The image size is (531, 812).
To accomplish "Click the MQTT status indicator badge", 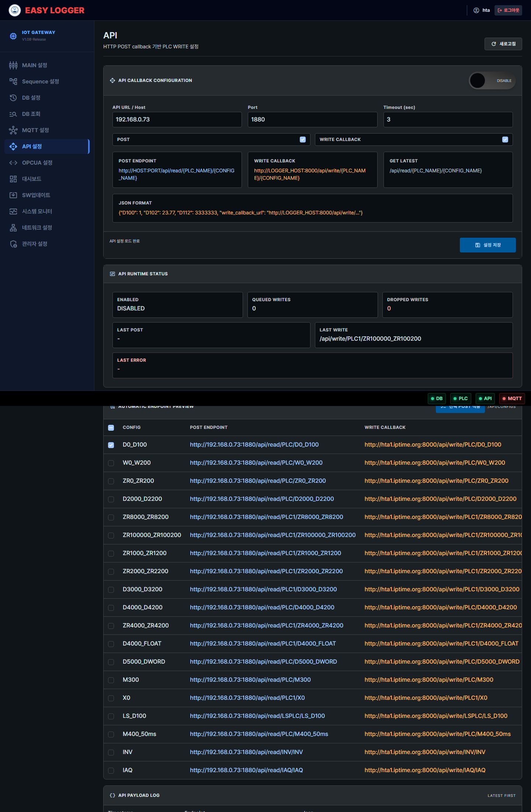I will tap(512, 399).
